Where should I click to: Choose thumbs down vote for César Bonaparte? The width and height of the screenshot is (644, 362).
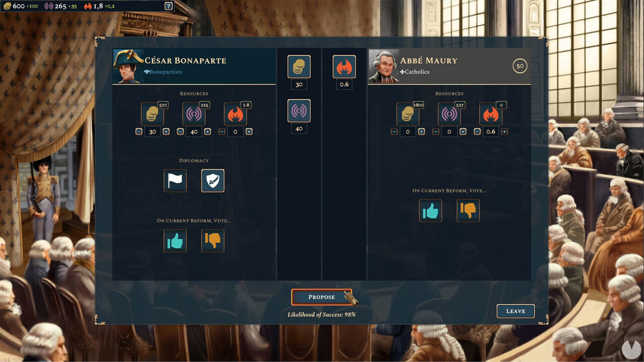(x=213, y=241)
